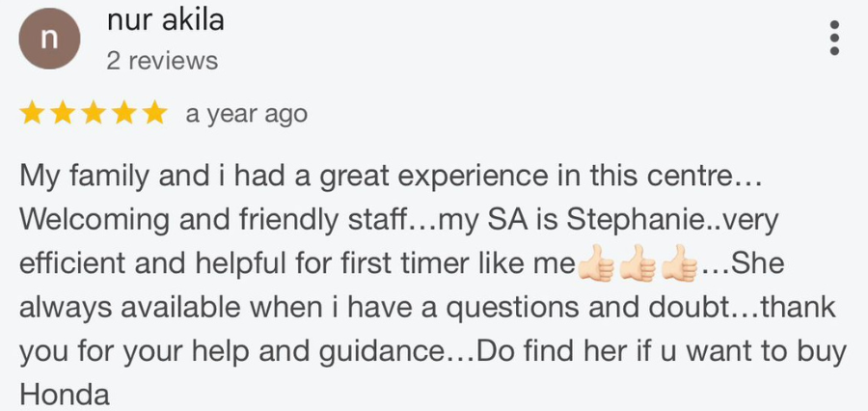The height and width of the screenshot is (411, 868).
Task: Click the last thumbs-up emoji
Action: 679,263
